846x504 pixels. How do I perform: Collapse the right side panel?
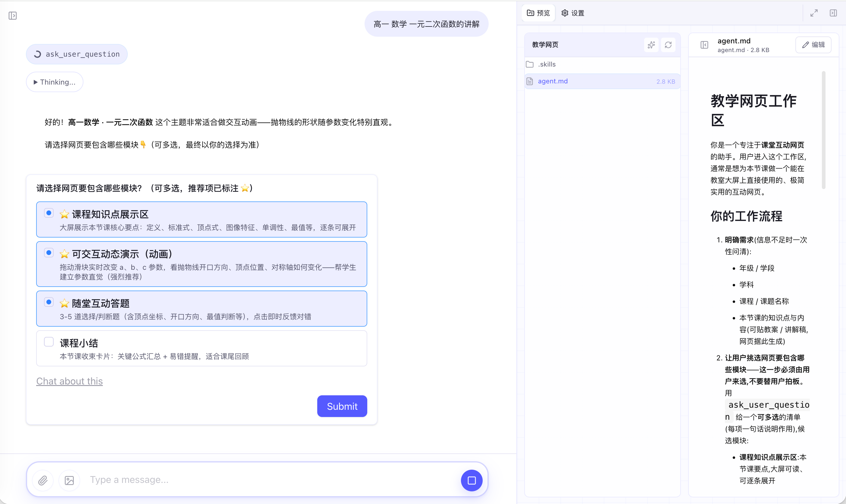833,13
